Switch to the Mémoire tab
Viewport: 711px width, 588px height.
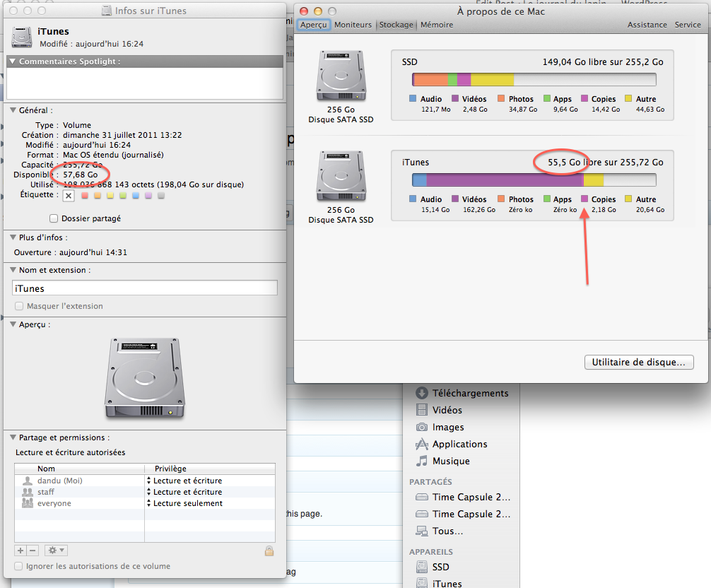(437, 25)
